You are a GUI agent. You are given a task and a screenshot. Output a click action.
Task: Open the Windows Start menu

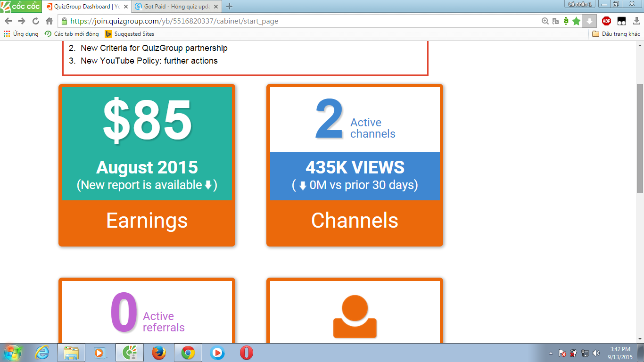(x=13, y=353)
